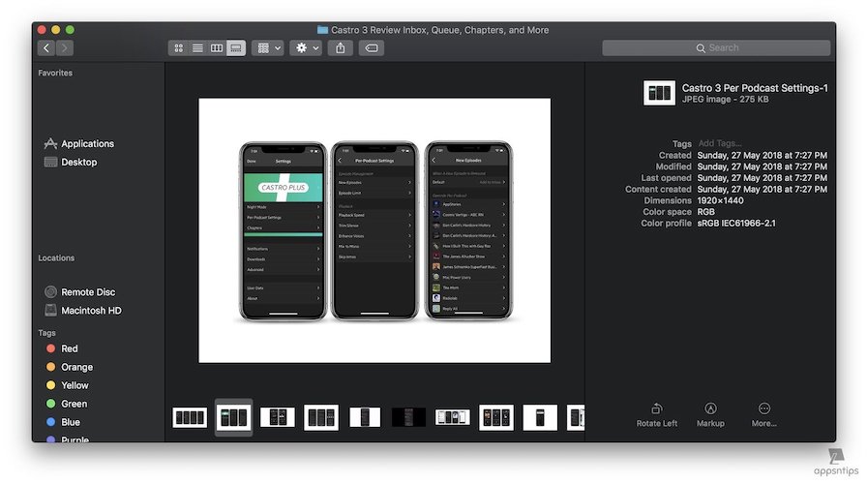This screenshot has width=868, height=484.
Task: Select the first thumbnail in the gallery strip
Action: [x=190, y=417]
